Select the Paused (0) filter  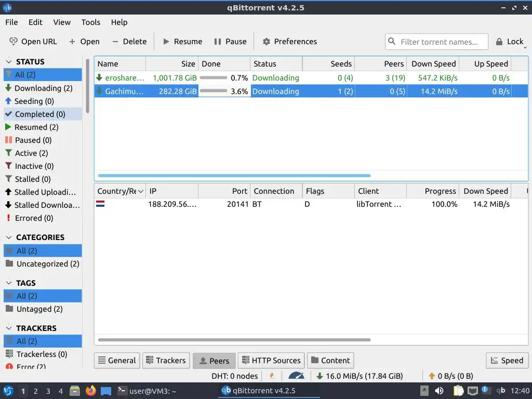(x=43, y=140)
